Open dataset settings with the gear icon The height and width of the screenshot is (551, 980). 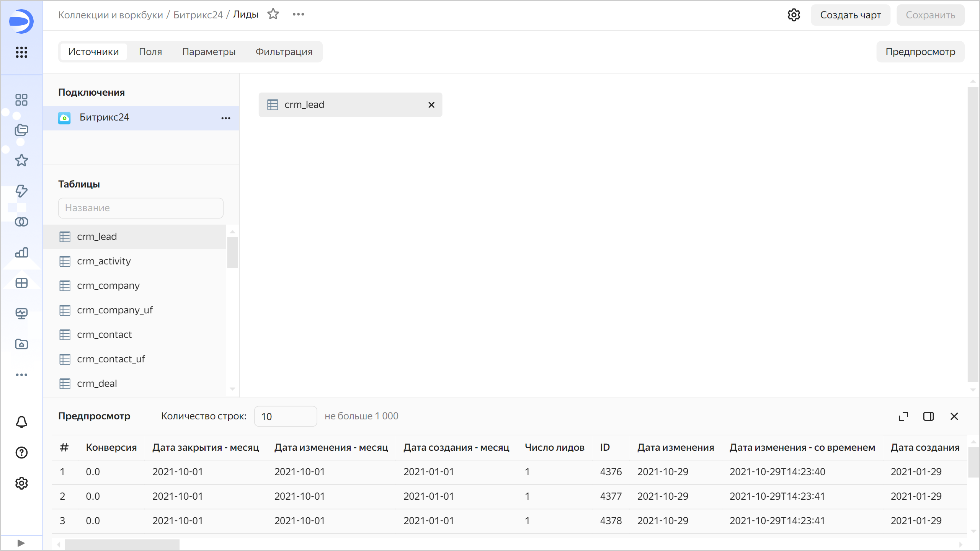click(x=794, y=15)
